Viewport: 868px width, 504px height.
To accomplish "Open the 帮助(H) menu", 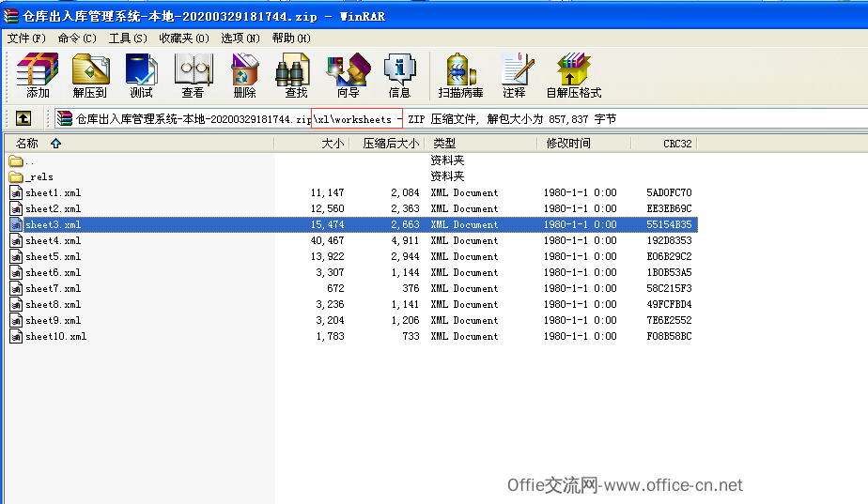I will (291, 38).
